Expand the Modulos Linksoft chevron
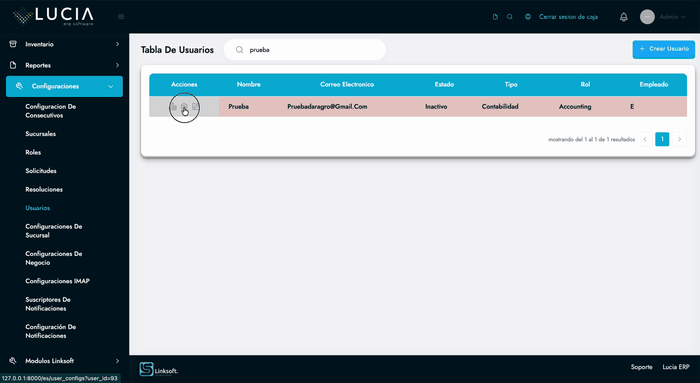 click(x=117, y=361)
